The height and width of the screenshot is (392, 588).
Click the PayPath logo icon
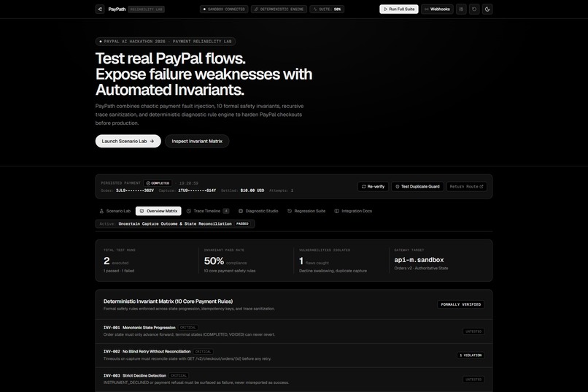coord(100,9)
